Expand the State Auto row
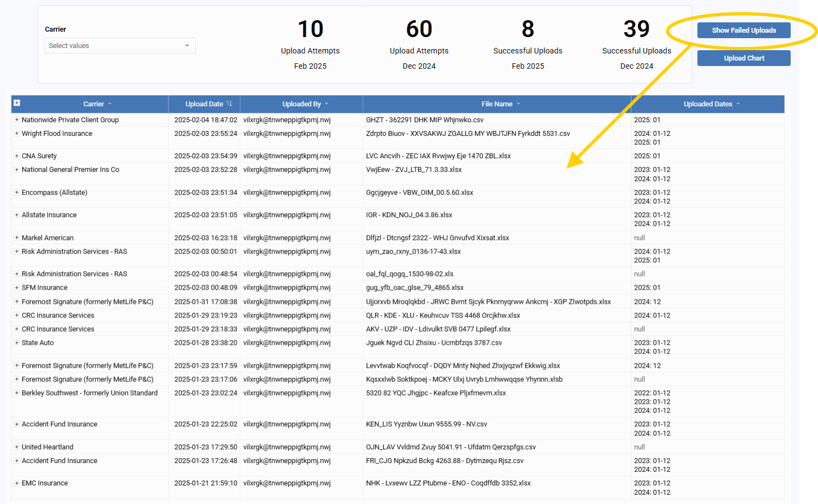The width and height of the screenshot is (818, 504). click(x=17, y=343)
